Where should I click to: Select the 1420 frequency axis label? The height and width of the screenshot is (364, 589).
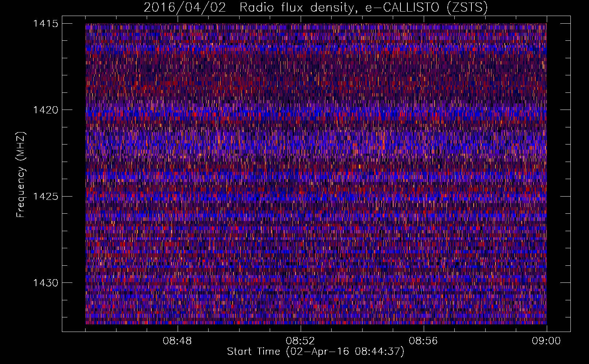tap(46, 110)
